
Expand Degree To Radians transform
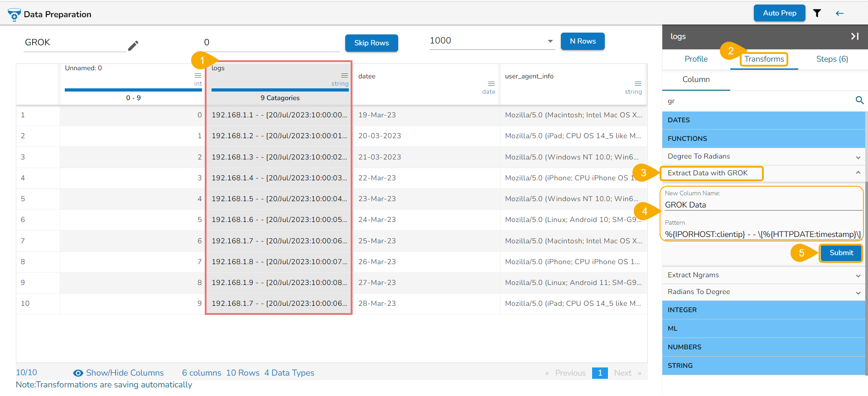[858, 157]
